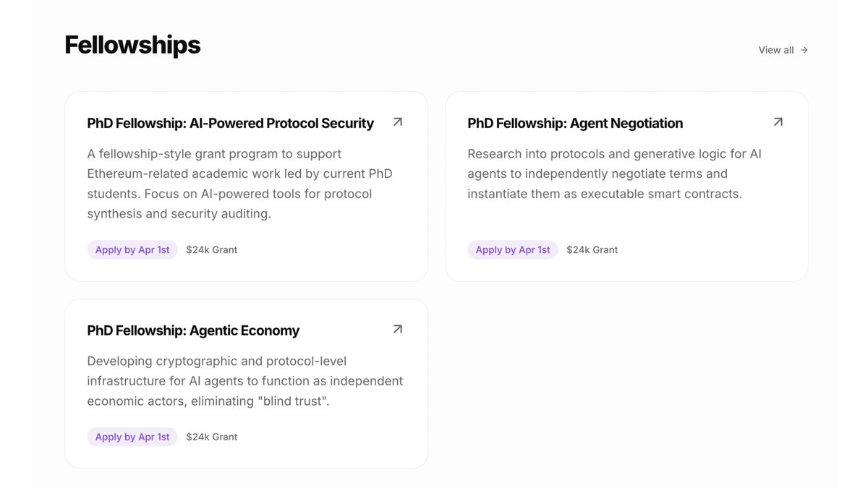The image size is (868, 488).
Task: Open PhD Fellowship: Agentic Economy title
Action: 193,331
